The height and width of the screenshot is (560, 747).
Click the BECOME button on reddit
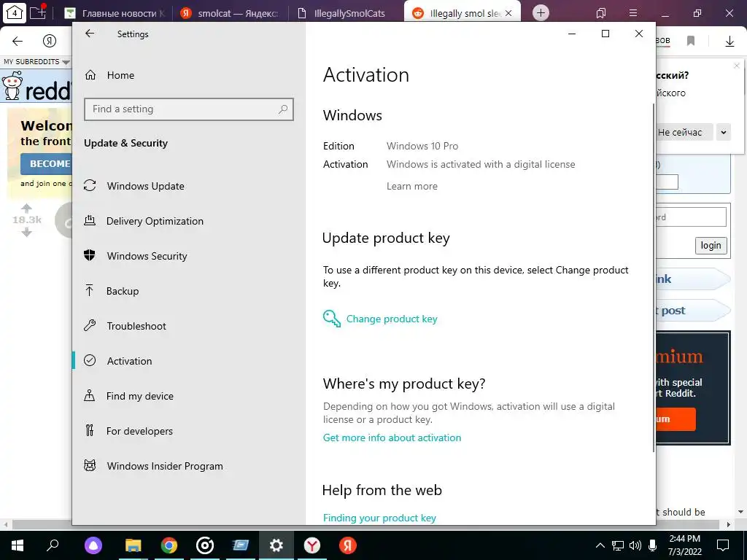pos(46,164)
